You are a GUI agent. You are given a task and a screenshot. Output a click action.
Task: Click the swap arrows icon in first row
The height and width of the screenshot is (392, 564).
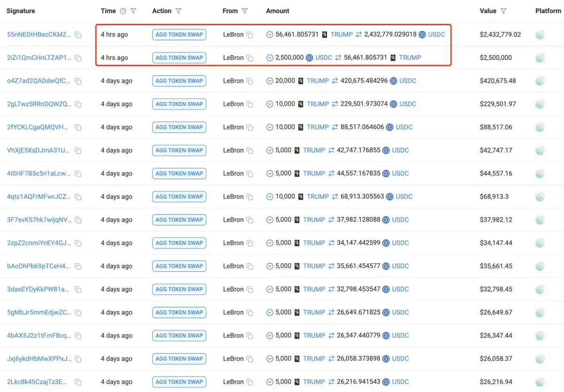pyautogui.click(x=359, y=34)
